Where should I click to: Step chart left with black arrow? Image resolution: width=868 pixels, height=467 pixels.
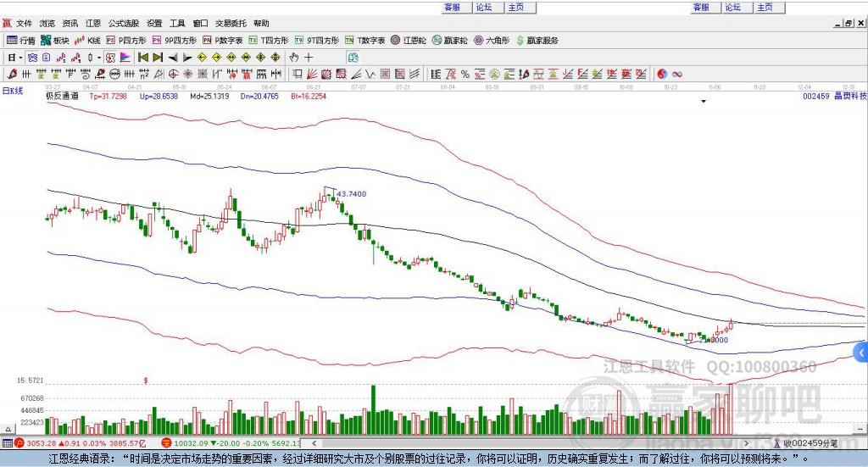[x=173, y=58]
